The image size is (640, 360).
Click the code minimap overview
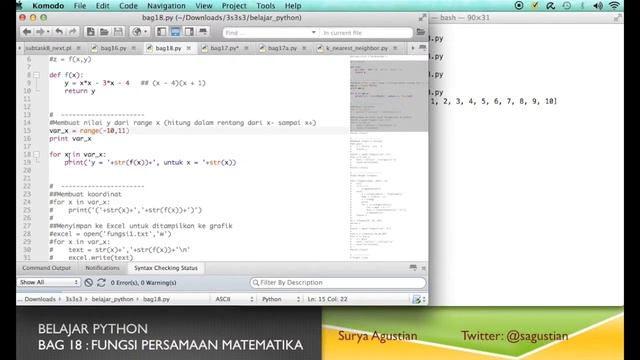pyautogui.click(x=389, y=158)
